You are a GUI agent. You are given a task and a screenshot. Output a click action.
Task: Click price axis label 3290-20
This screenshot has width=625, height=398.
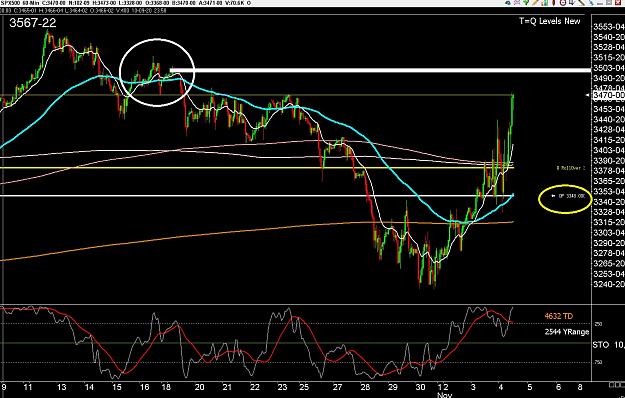point(609,243)
